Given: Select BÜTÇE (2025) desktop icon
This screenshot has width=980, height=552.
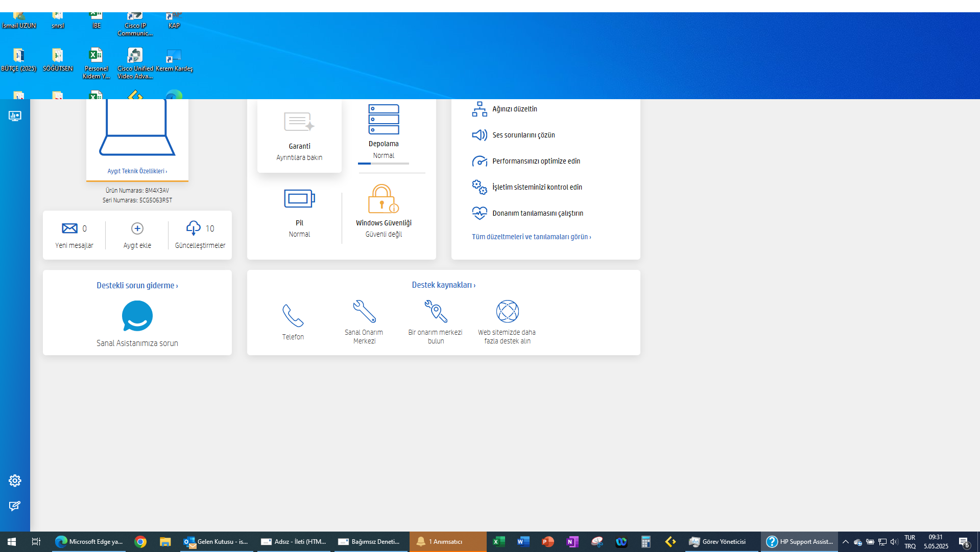Looking at the screenshot, I should (x=19, y=60).
